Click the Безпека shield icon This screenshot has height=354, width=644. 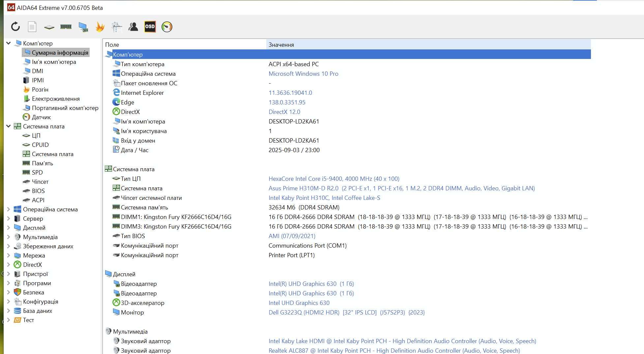17,292
